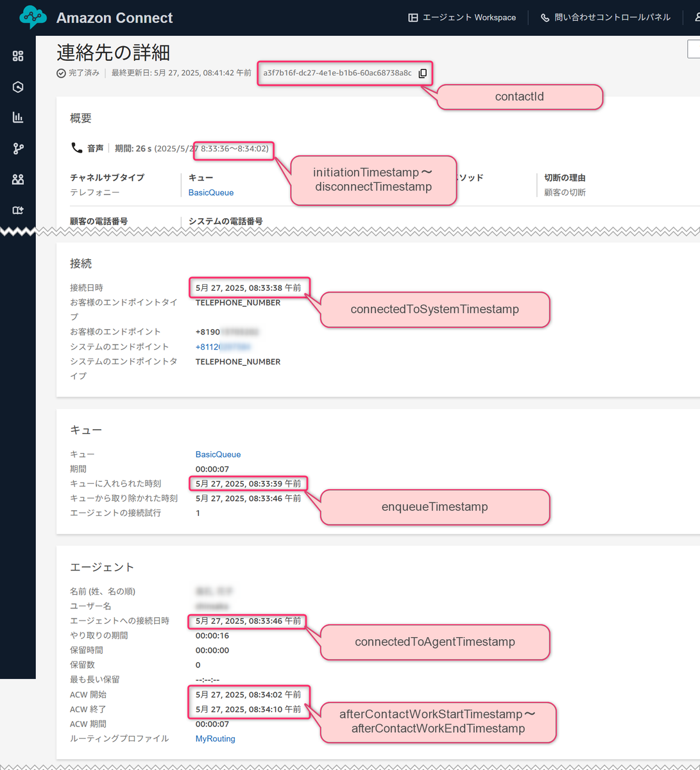Click ACW 期間 value 00:00:07
The width and height of the screenshot is (700, 770).
(212, 724)
